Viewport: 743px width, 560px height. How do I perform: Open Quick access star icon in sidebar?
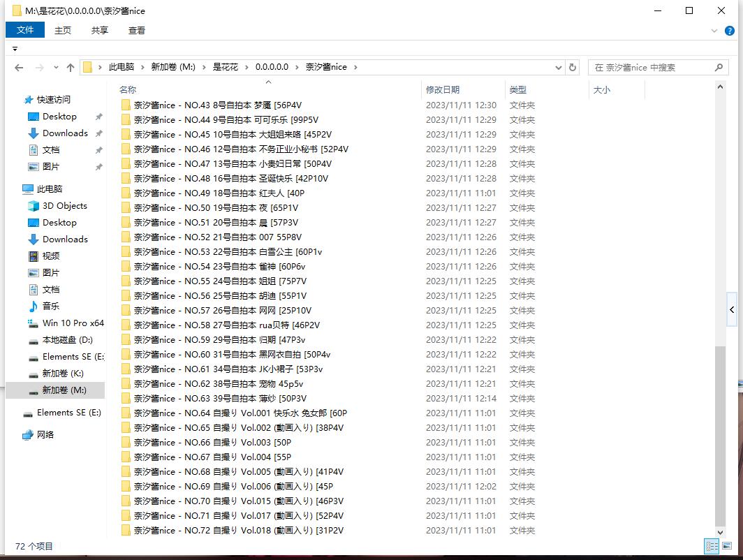click(x=29, y=99)
